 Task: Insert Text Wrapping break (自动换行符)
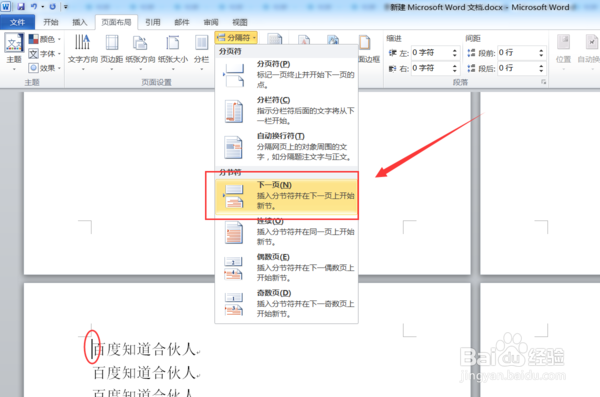287,147
